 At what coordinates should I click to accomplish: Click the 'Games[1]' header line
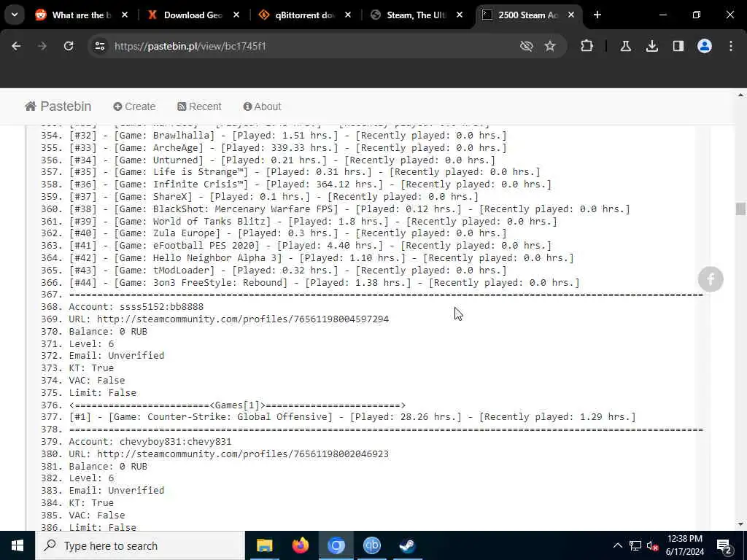pyautogui.click(x=237, y=405)
